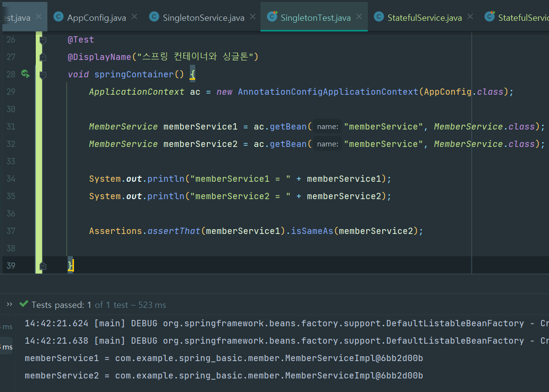Toggle the fold marker at line 39
The image size is (549, 392).
tap(43, 266)
